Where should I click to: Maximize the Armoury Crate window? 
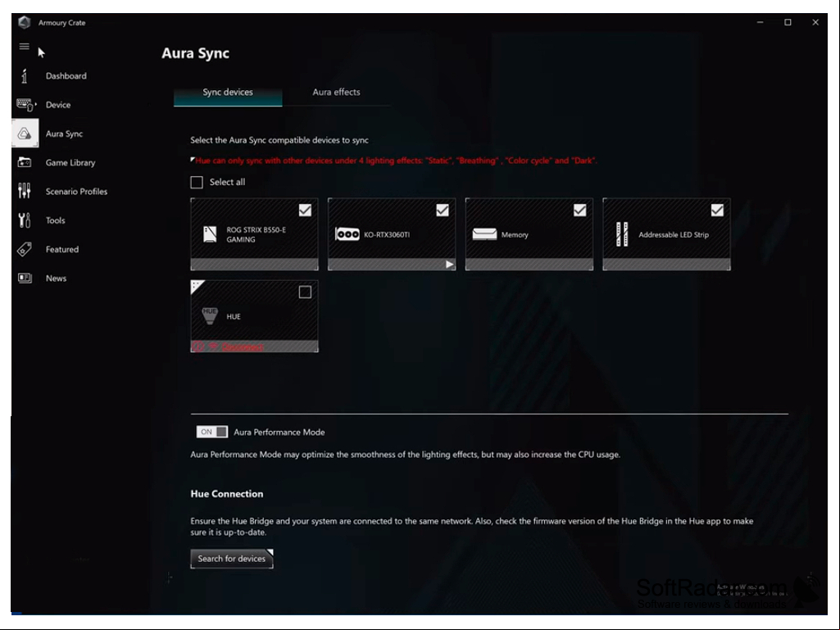tap(788, 22)
